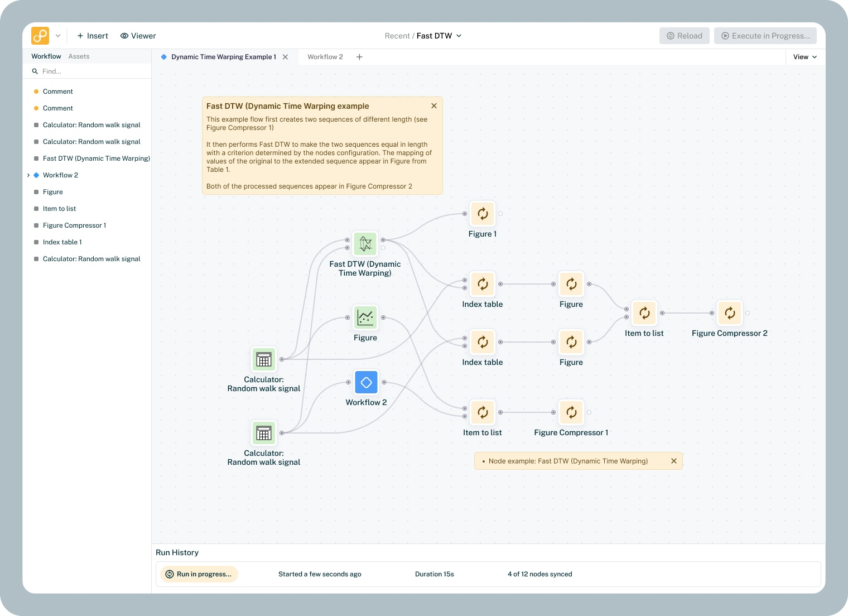Click the Reload button
This screenshot has width=848, height=616.
click(x=685, y=36)
